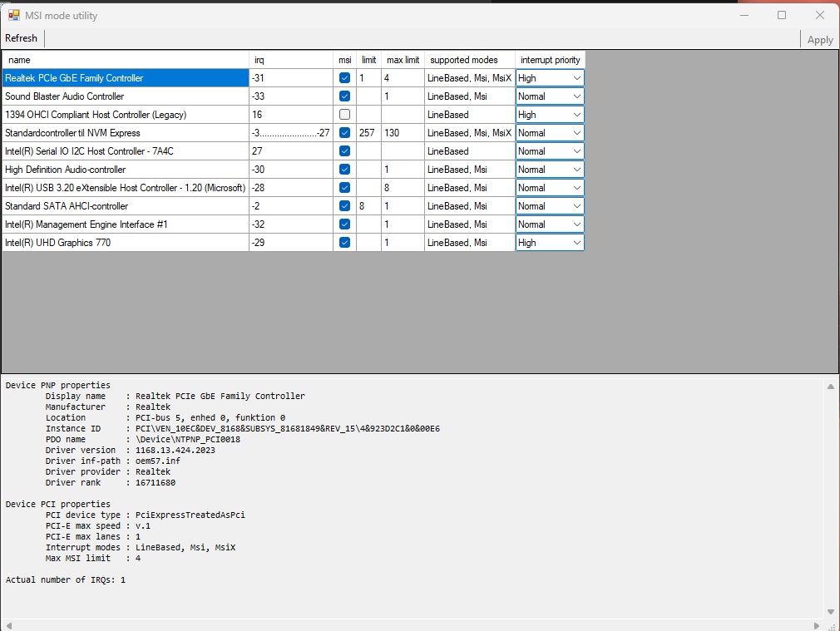The height and width of the screenshot is (631, 840).
Task: Maximize the MSI mode utility window
Action: (782, 15)
